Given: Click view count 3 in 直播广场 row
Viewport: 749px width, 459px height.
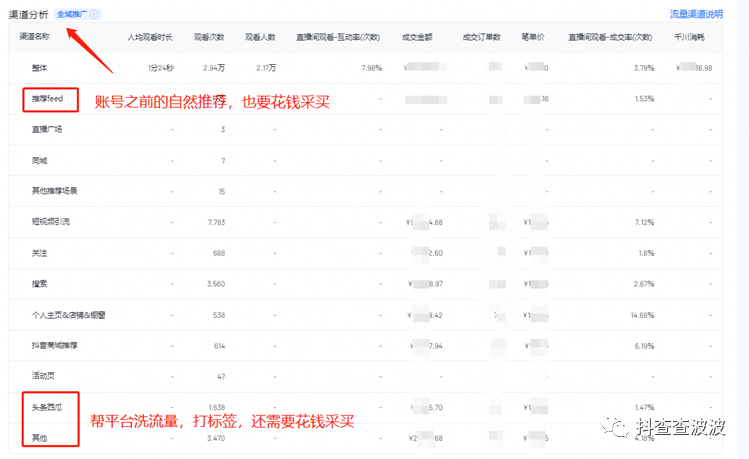Looking at the screenshot, I should [223, 129].
